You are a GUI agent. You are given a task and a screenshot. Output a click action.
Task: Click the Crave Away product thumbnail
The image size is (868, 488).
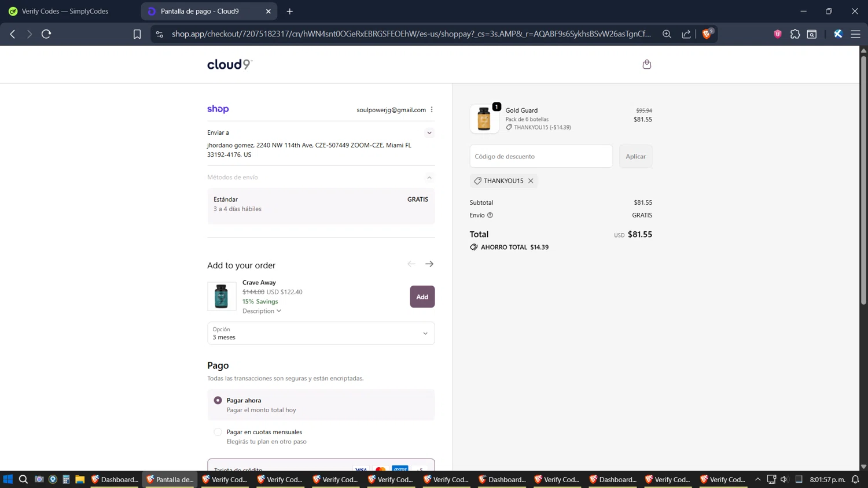coord(222,297)
